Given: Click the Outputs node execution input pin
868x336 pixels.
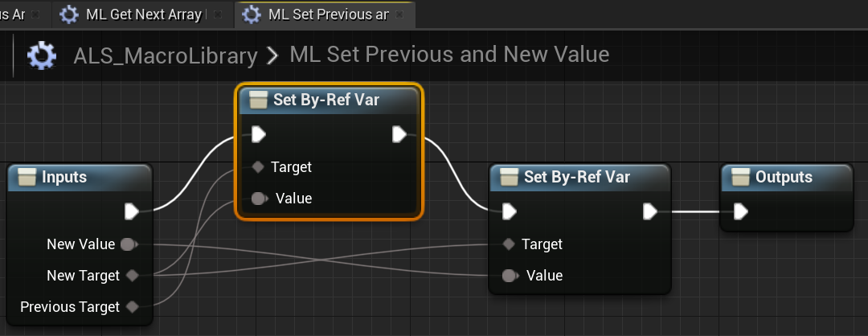Looking at the screenshot, I should coord(741,211).
